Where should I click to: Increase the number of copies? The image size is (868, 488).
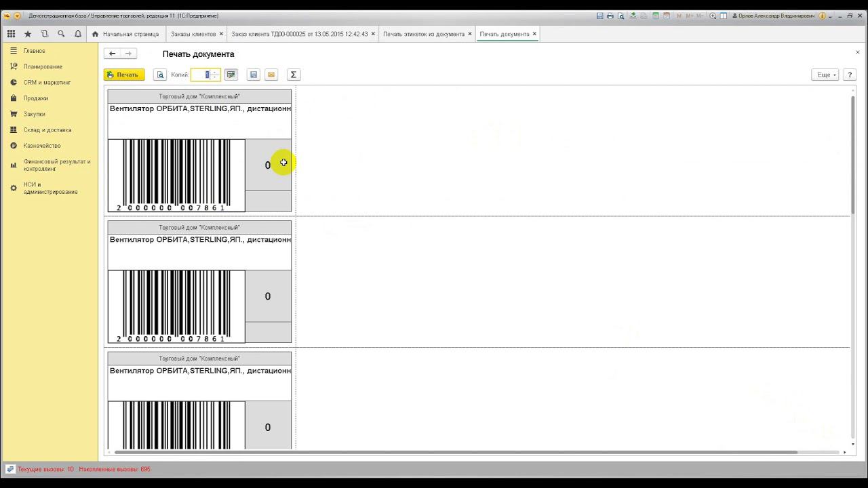pyautogui.click(x=215, y=72)
